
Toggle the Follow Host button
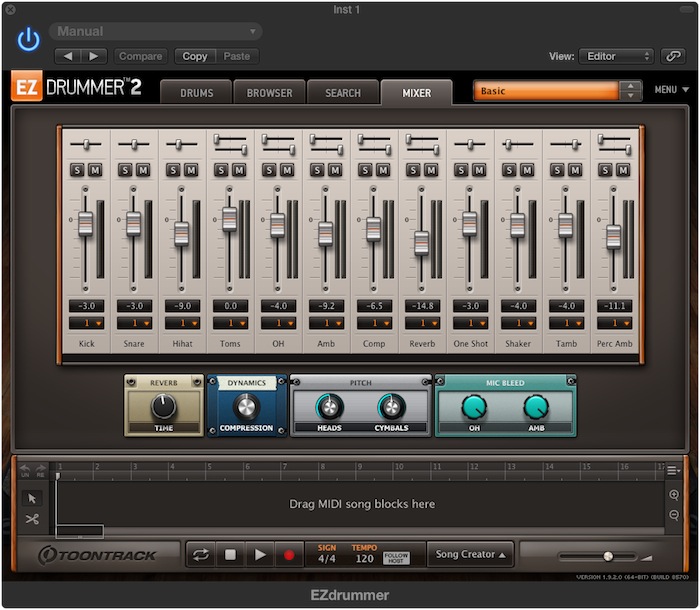(x=396, y=557)
